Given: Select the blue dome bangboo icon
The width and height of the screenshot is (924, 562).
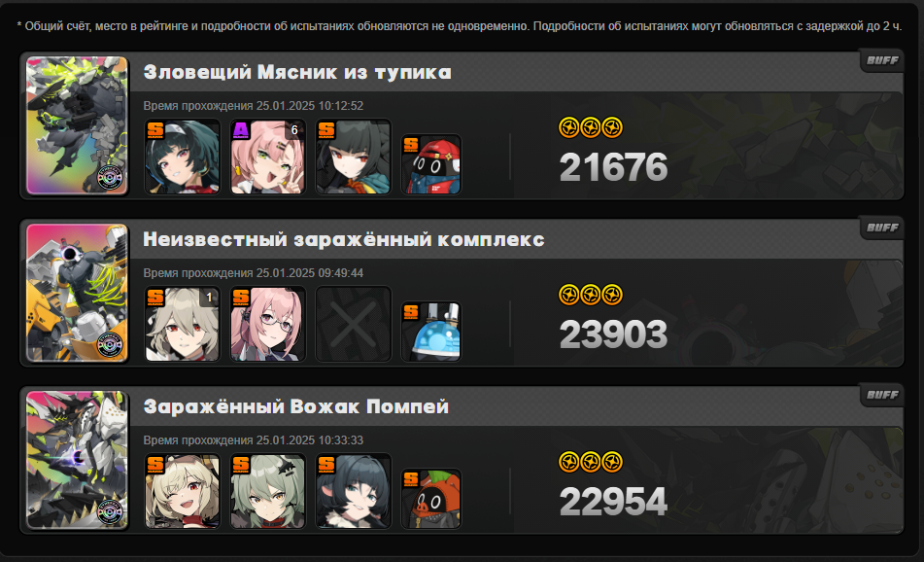Looking at the screenshot, I should (x=431, y=332).
